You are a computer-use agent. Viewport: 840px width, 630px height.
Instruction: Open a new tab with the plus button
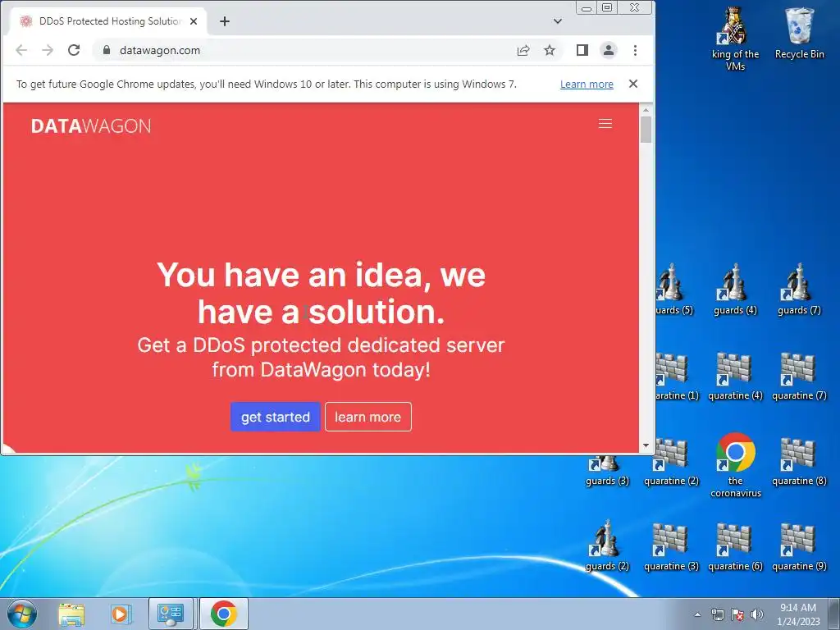pos(225,21)
